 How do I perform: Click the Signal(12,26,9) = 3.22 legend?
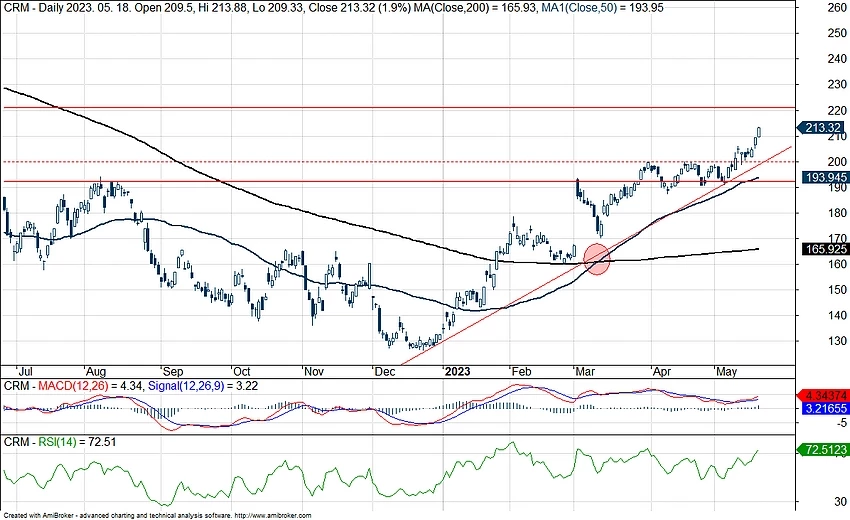[x=203, y=386]
